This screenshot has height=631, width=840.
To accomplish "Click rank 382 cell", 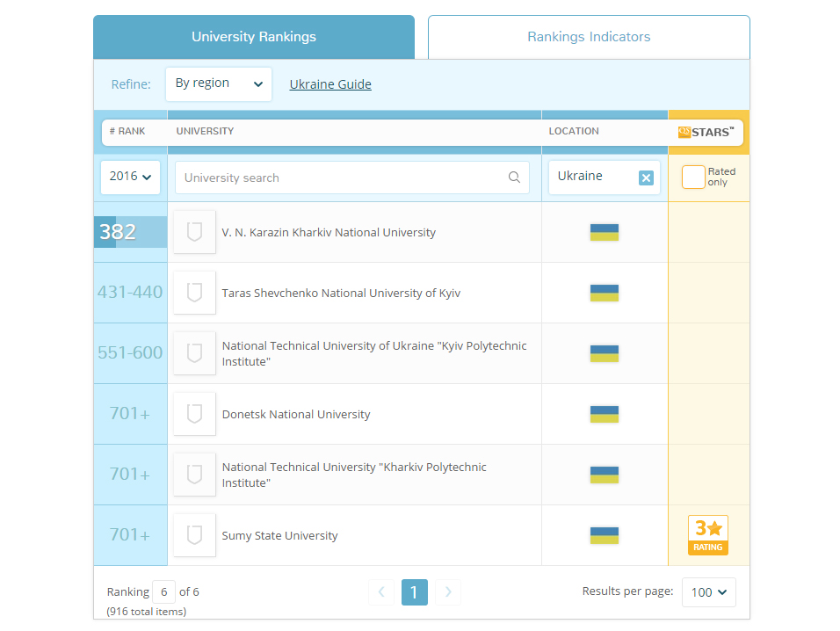I will point(130,232).
